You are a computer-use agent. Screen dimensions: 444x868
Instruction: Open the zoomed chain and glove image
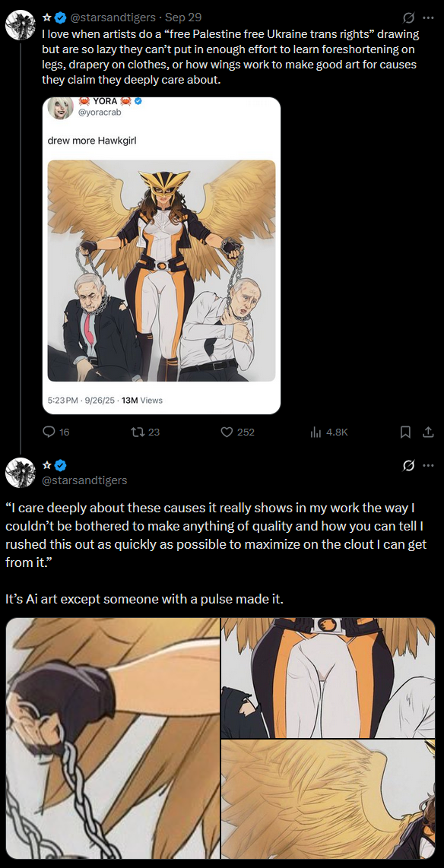click(x=113, y=738)
